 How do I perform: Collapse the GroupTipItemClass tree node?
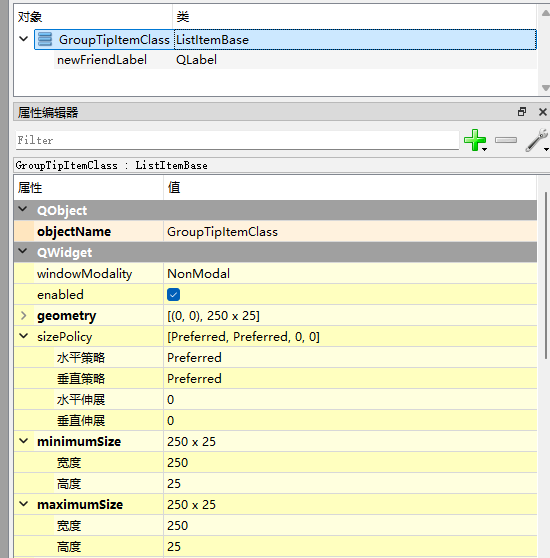[23, 39]
